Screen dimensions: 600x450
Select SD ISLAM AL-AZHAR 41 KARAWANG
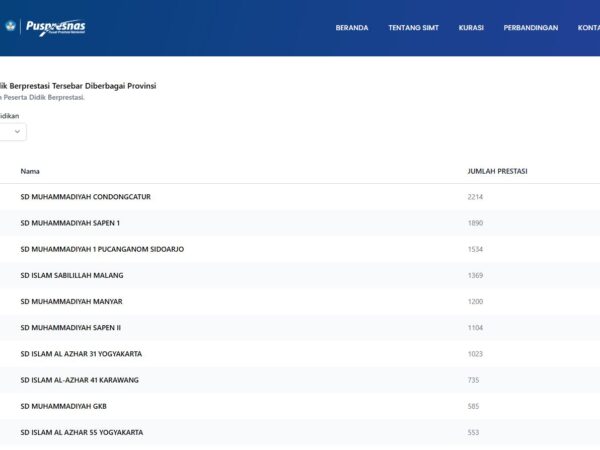click(x=80, y=380)
